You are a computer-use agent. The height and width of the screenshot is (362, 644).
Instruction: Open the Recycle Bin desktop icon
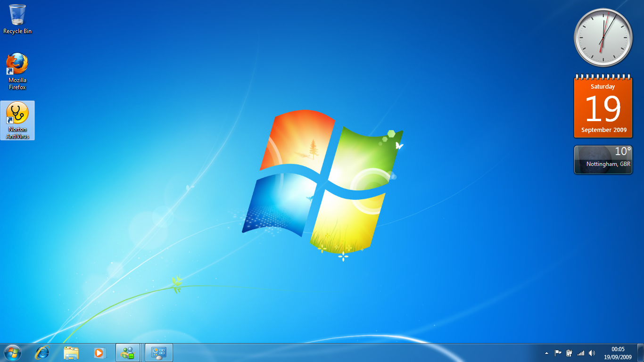pyautogui.click(x=17, y=19)
